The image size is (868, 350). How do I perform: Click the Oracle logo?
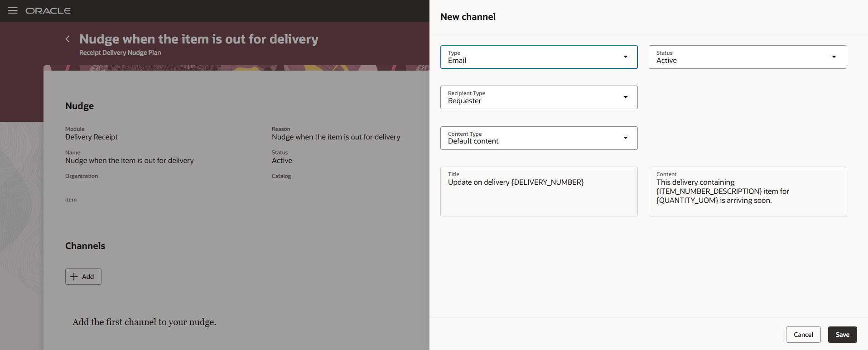point(48,11)
